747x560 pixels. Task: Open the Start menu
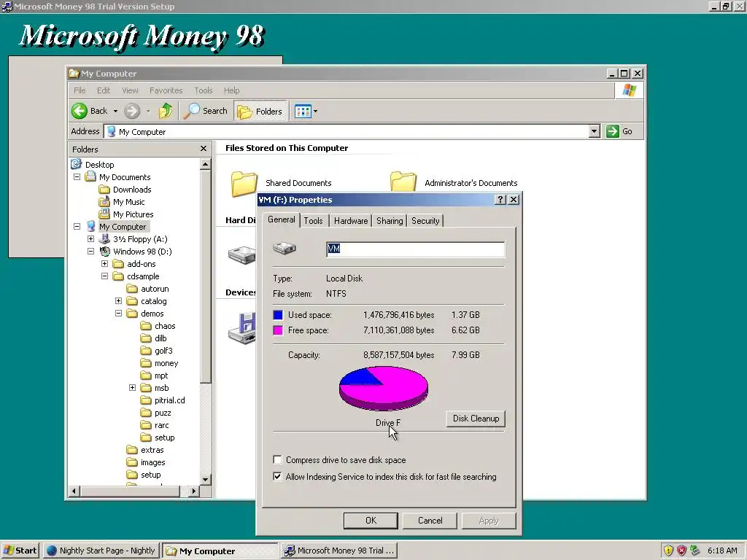[20, 551]
